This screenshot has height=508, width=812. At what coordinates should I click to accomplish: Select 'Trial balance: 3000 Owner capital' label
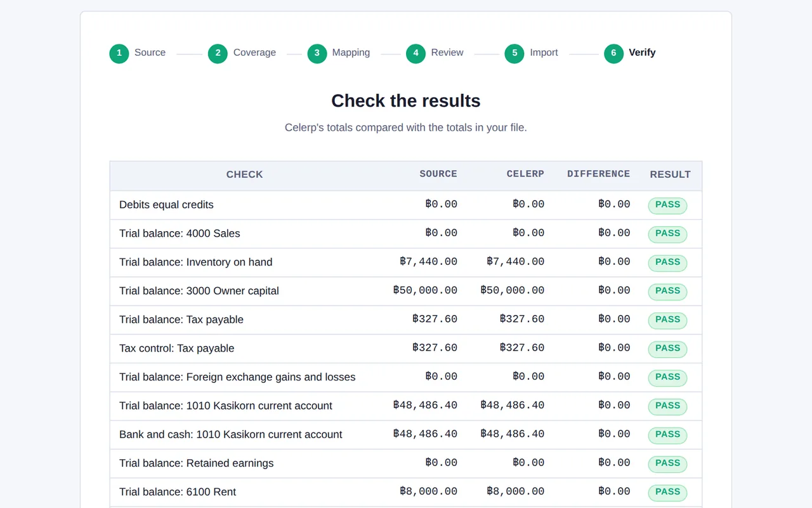click(x=199, y=291)
